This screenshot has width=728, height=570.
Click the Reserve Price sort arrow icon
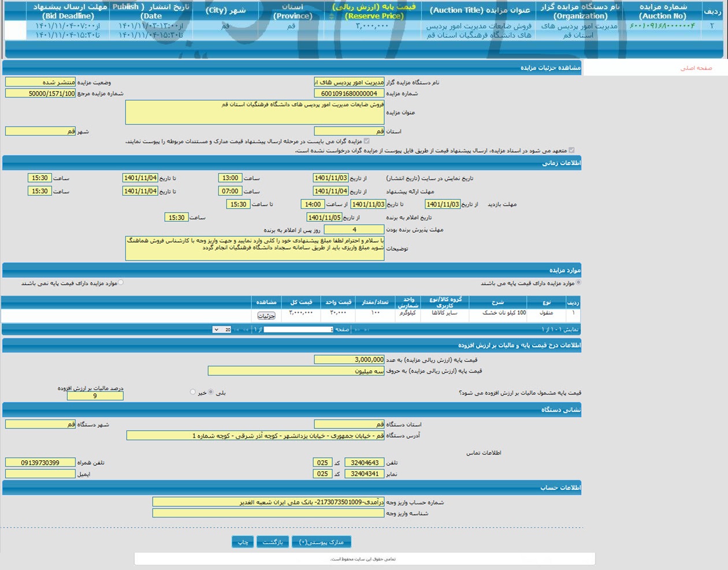point(331,17)
